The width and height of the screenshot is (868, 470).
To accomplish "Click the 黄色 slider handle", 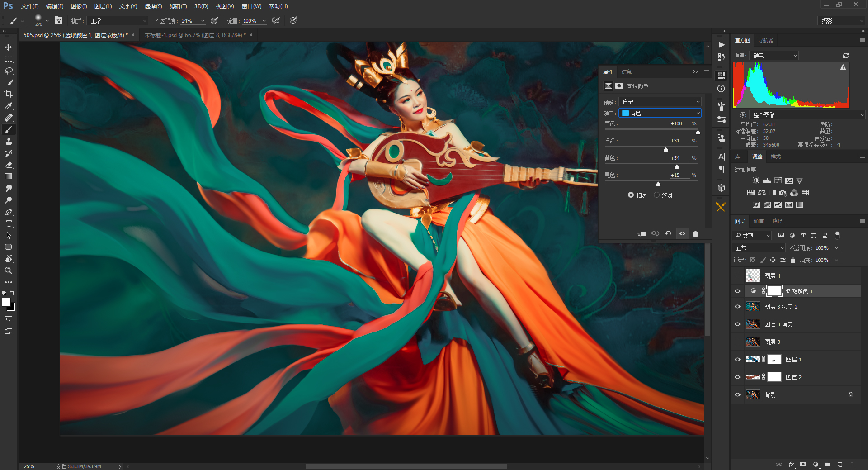I will point(677,166).
